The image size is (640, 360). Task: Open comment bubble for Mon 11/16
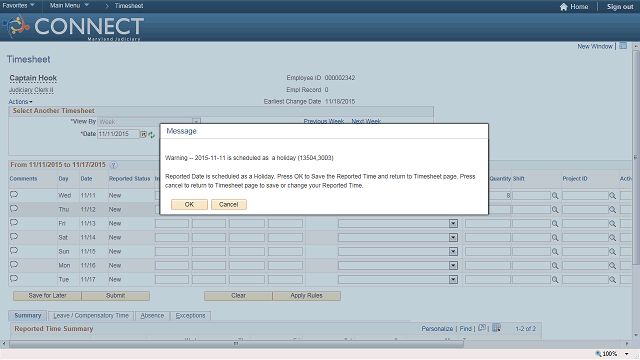[14, 264]
